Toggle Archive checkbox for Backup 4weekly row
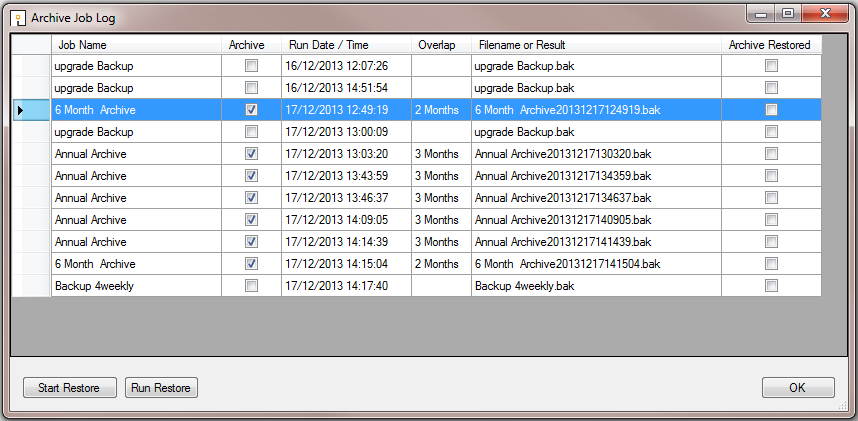 point(251,286)
